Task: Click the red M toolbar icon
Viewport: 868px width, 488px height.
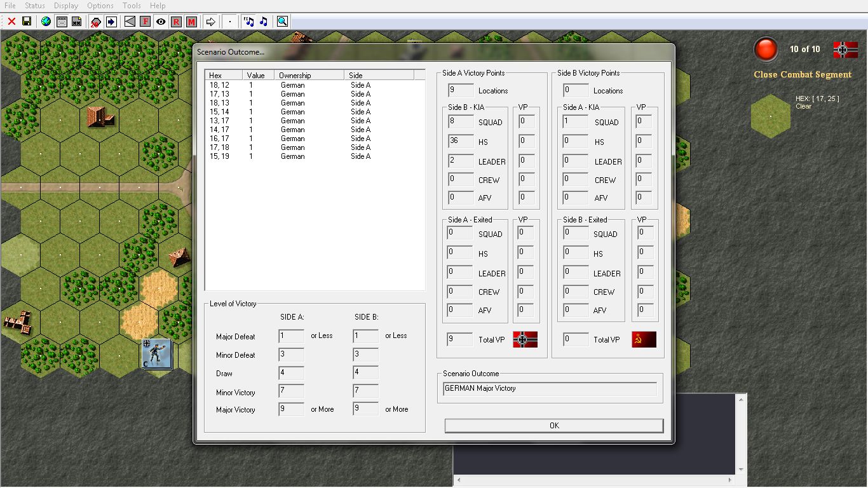Action: pos(191,22)
